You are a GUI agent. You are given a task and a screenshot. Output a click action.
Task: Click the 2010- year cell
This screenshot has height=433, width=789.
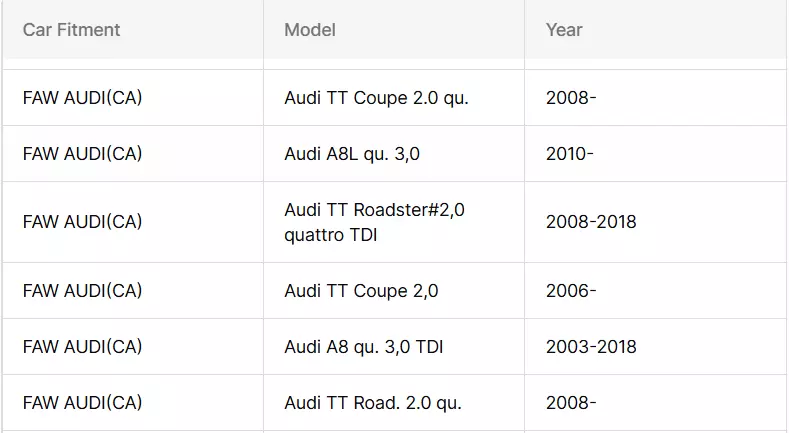tap(570, 153)
